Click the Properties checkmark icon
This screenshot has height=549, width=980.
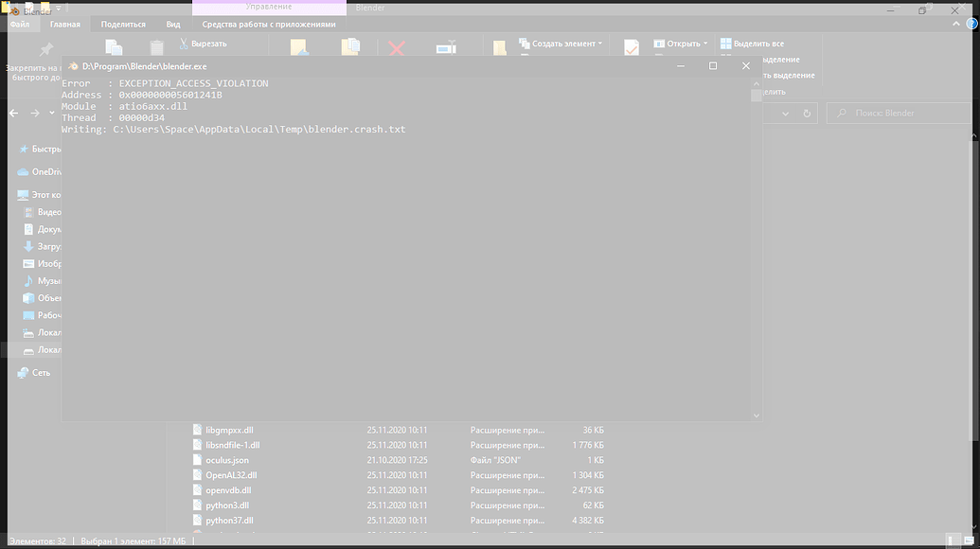click(632, 48)
